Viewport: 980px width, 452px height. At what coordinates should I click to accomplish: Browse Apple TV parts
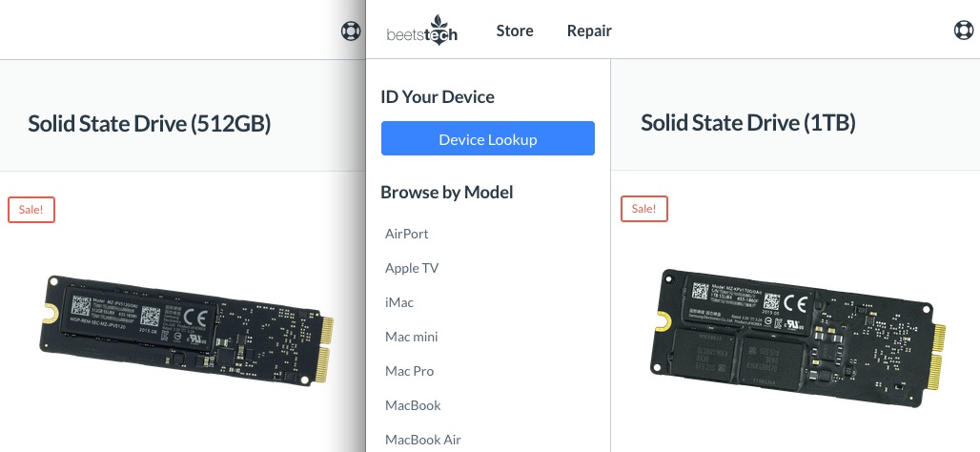click(x=412, y=268)
